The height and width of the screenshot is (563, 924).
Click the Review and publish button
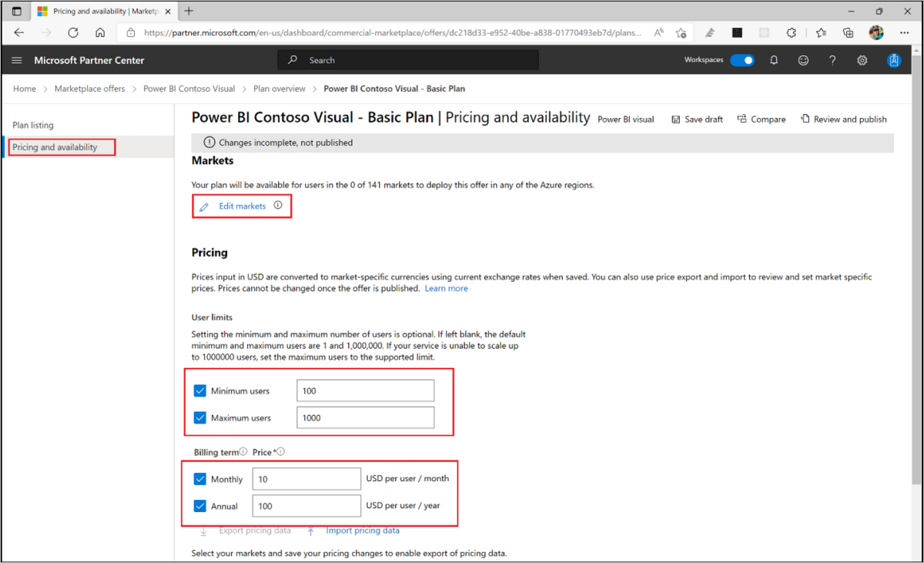click(x=843, y=119)
